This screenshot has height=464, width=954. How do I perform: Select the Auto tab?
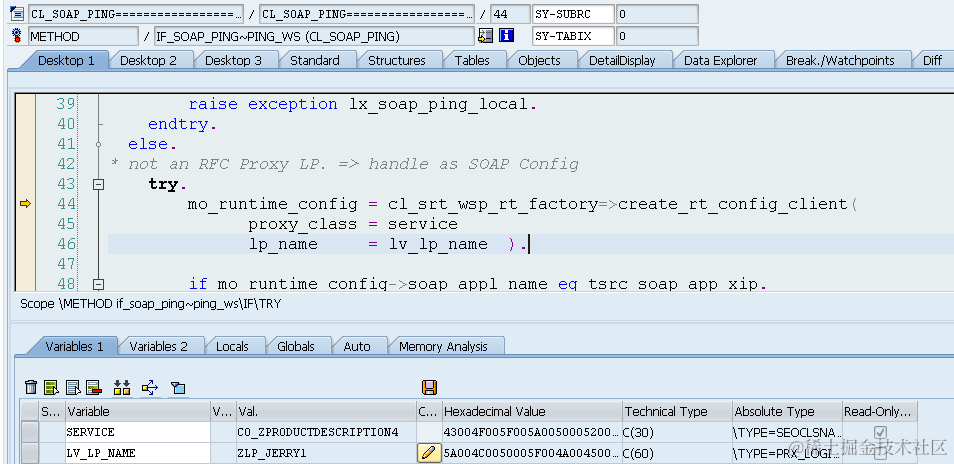pos(357,346)
